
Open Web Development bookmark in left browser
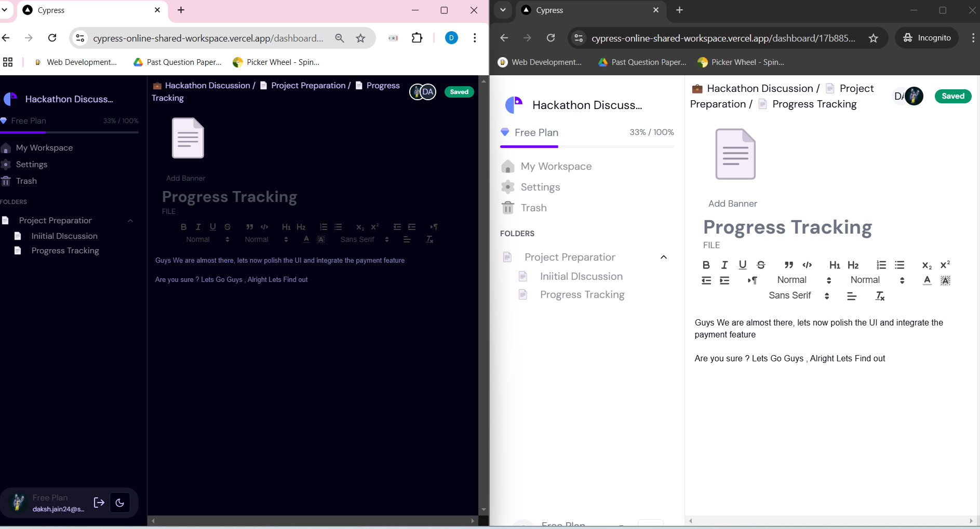[x=75, y=62]
